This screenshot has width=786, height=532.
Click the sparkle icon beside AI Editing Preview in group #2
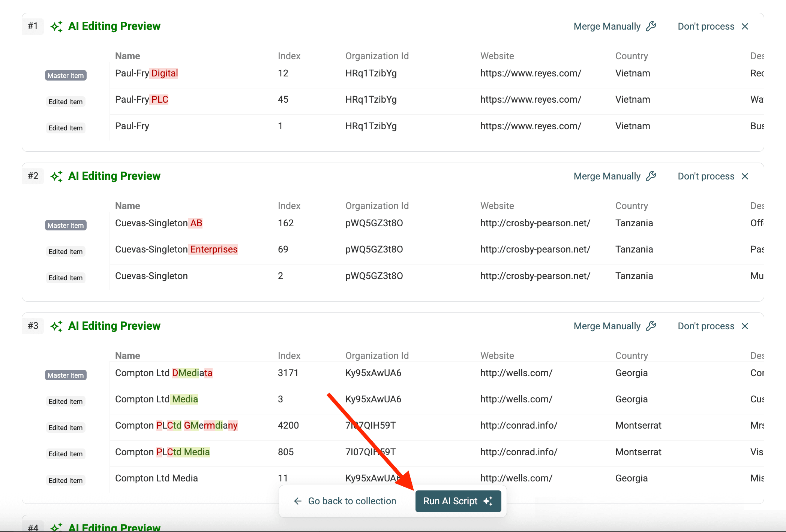click(x=57, y=176)
